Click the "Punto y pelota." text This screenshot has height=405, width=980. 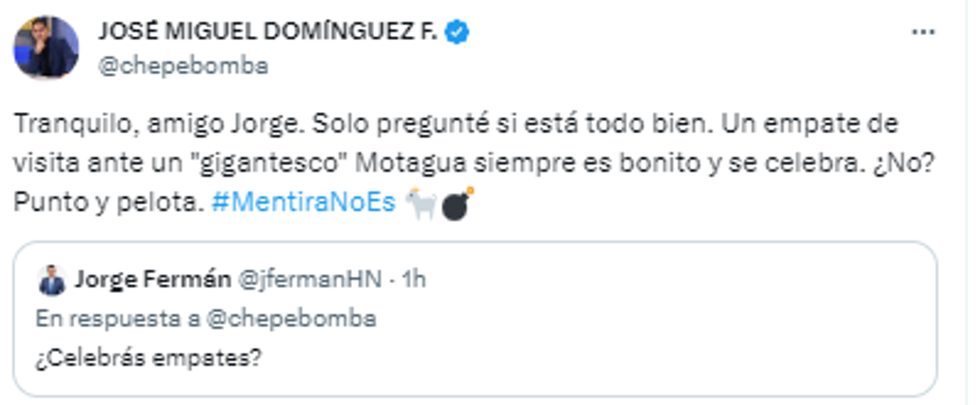point(107,203)
